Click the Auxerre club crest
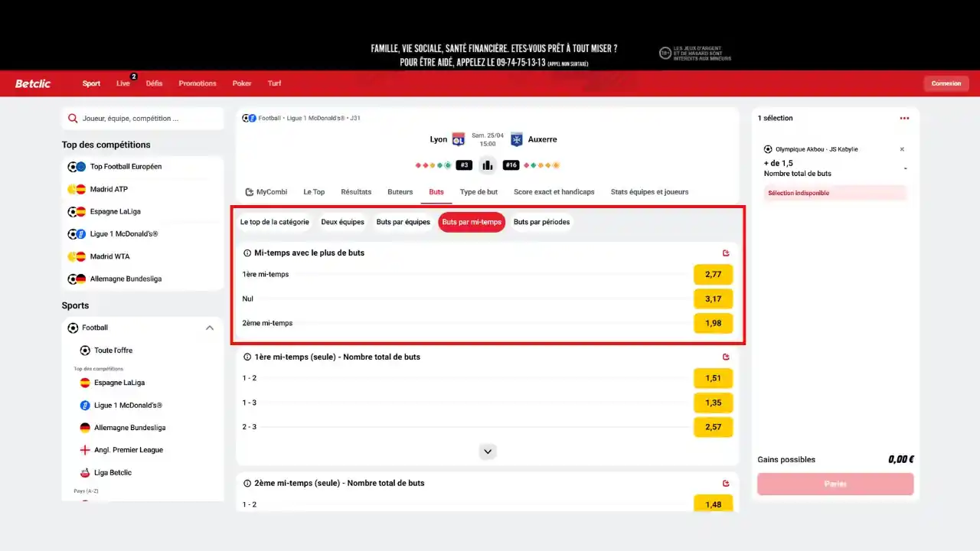 517,139
